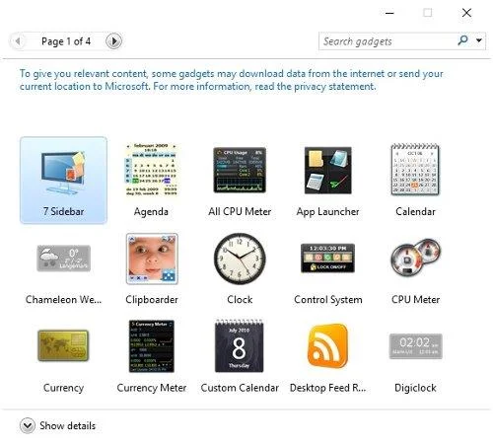493x448 pixels.
Task: Click the magnifier search icon
Action: [x=462, y=40]
